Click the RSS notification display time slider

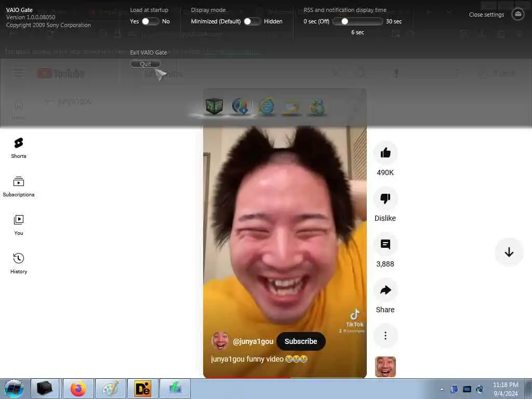coord(357,21)
